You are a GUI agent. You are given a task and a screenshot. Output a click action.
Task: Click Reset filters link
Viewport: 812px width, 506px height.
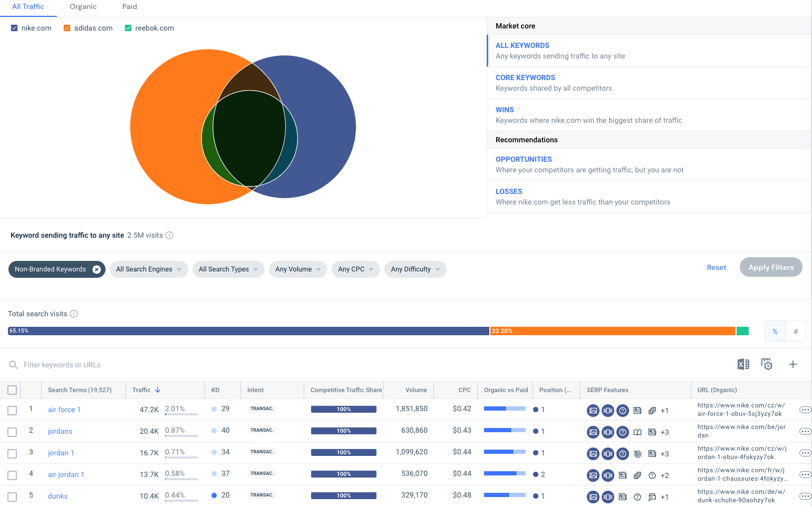(x=717, y=268)
